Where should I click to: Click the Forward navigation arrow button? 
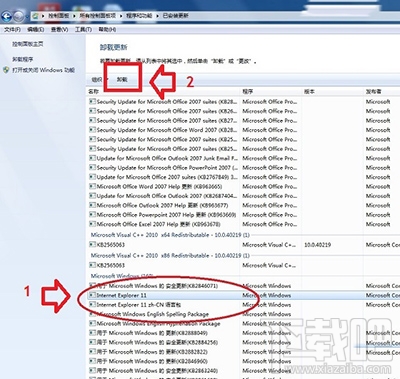[x=19, y=16]
